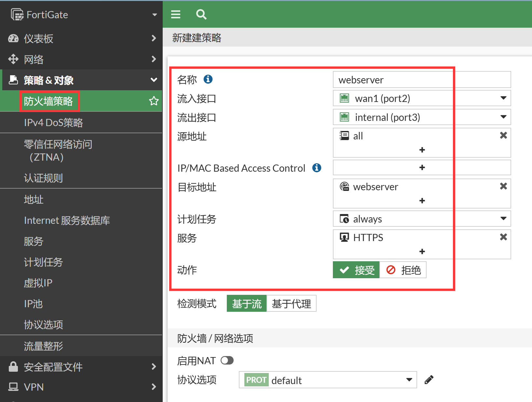Go to 虚拟IP in the sidebar
This screenshot has width=532, height=402.
[38, 283]
